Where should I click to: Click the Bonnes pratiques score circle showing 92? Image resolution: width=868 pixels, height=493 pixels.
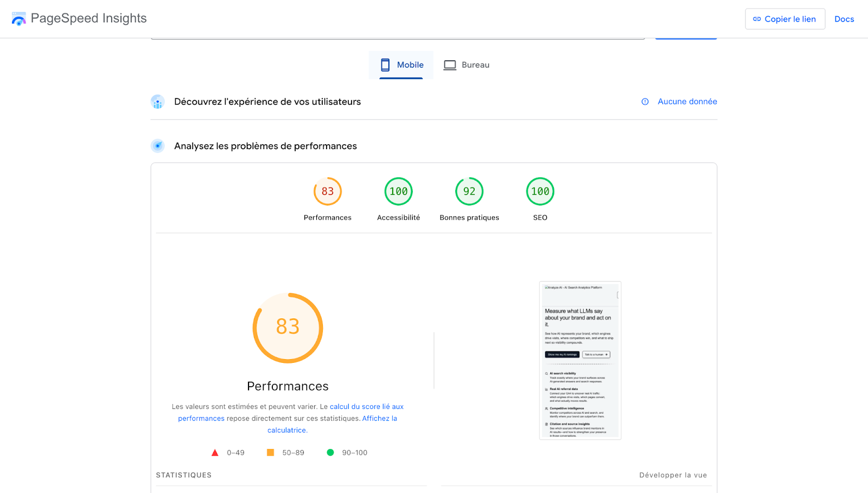[468, 191]
